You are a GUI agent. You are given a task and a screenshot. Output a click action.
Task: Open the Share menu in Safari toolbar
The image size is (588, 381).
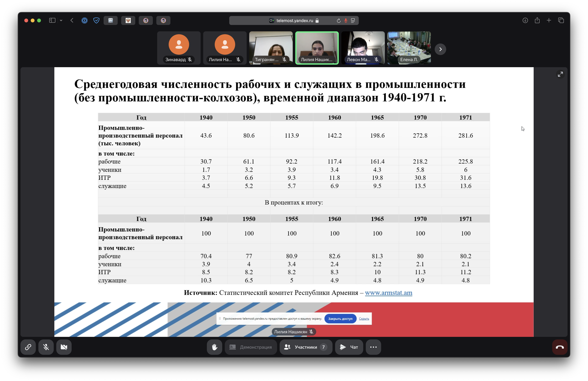[537, 20]
